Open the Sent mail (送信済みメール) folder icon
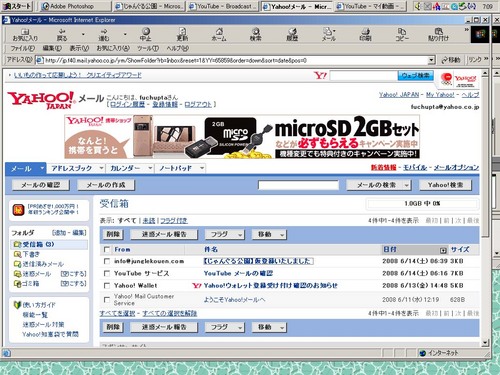The height and width of the screenshot is (375, 500). [17, 264]
